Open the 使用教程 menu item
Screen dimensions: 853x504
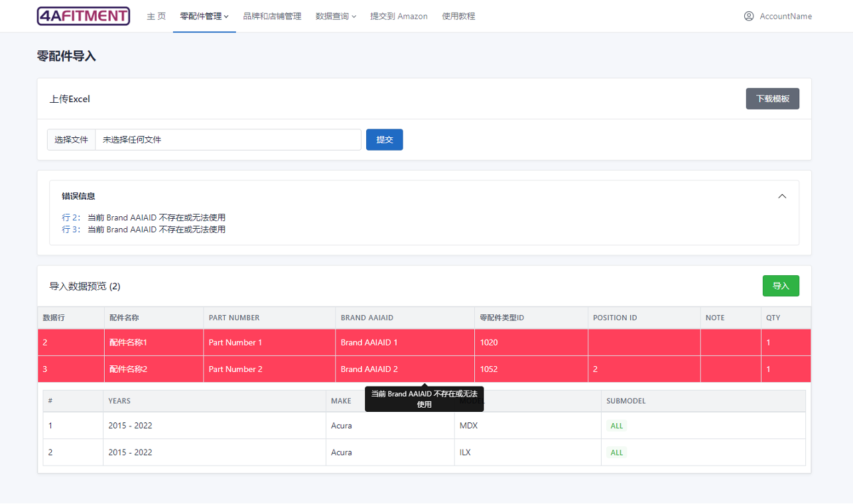point(458,16)
